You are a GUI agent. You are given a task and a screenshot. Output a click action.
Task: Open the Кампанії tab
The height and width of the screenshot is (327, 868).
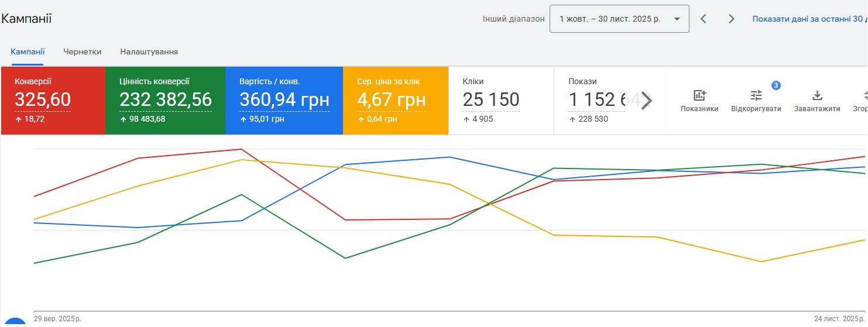[x=28, y=51]
